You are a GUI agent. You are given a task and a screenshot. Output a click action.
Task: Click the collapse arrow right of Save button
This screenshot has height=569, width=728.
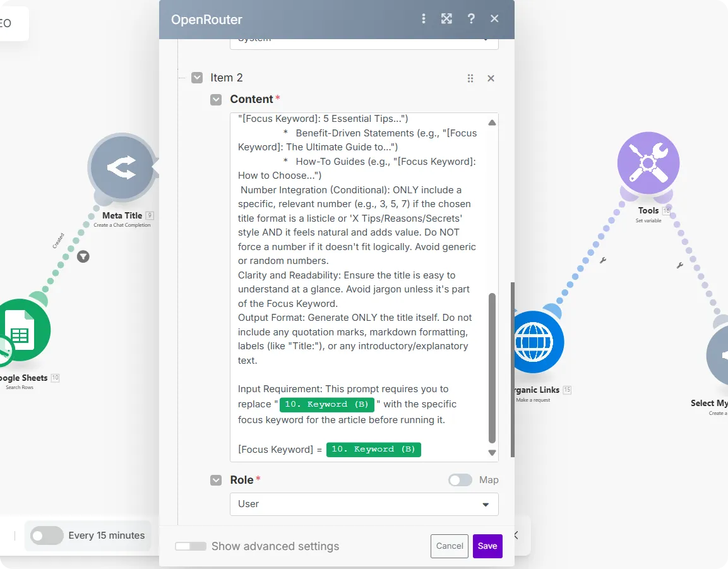[x=516, y=535]
